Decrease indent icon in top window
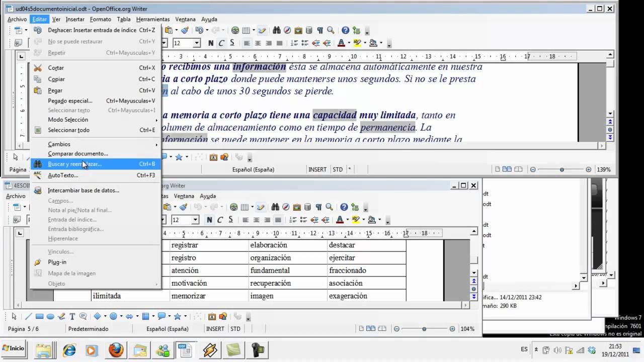 (316, 43)
